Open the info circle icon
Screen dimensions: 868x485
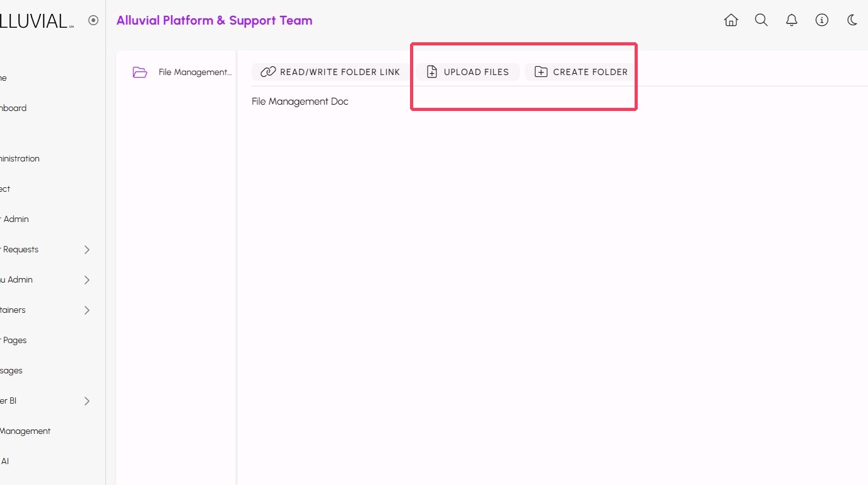pos(822,20)
